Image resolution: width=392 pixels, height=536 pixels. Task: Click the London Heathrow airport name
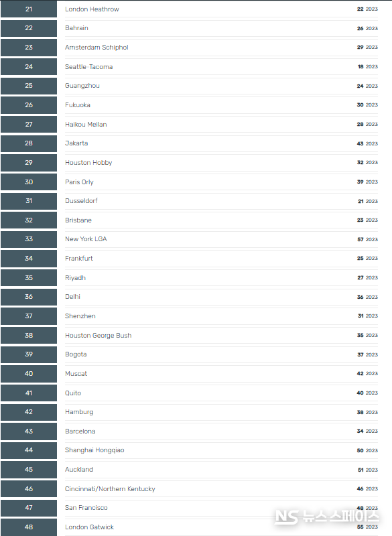click(92, 9)
